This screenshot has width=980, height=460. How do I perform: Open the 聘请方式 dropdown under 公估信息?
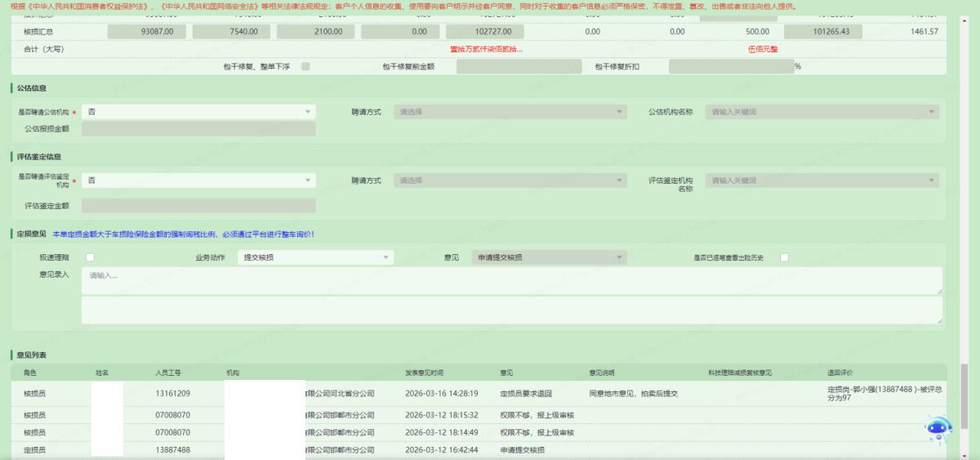[x=510, y=111]
